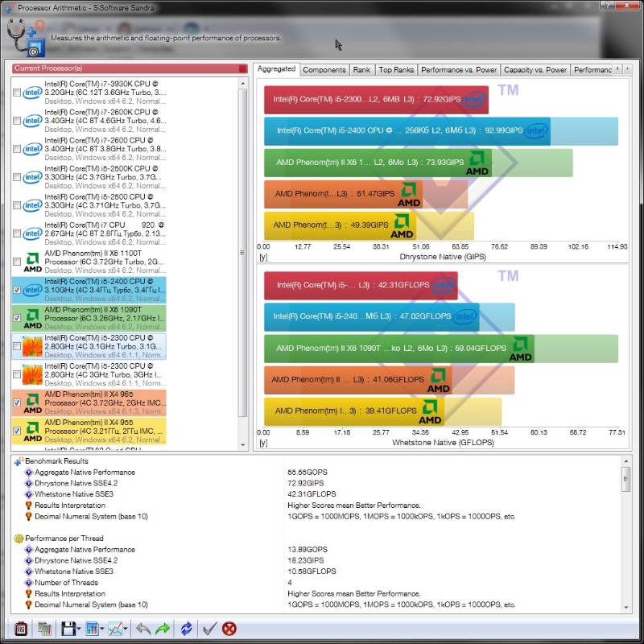Click the AMD logo beside Phenom II X4 955
The image size is (644, 644).
tap(32, 431)
